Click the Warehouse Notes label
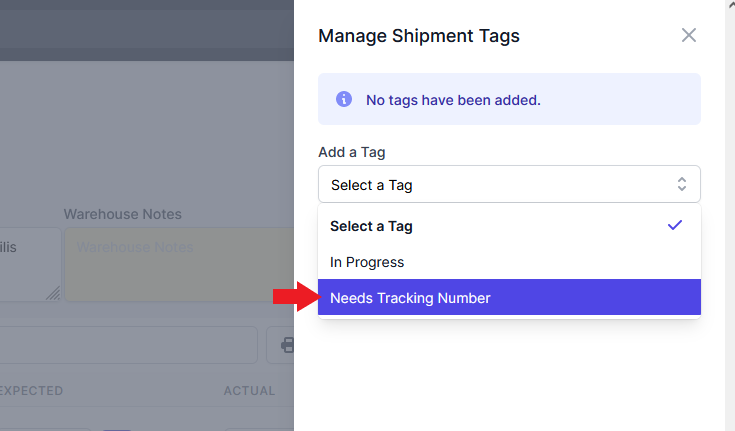 (x=123, y=214)
